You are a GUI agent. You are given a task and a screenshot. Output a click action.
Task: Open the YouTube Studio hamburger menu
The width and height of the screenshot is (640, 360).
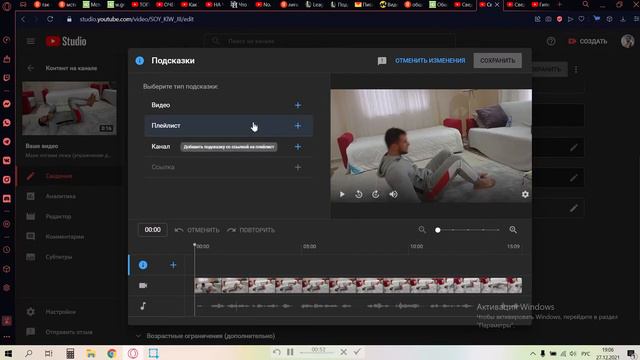click(31, 41)
